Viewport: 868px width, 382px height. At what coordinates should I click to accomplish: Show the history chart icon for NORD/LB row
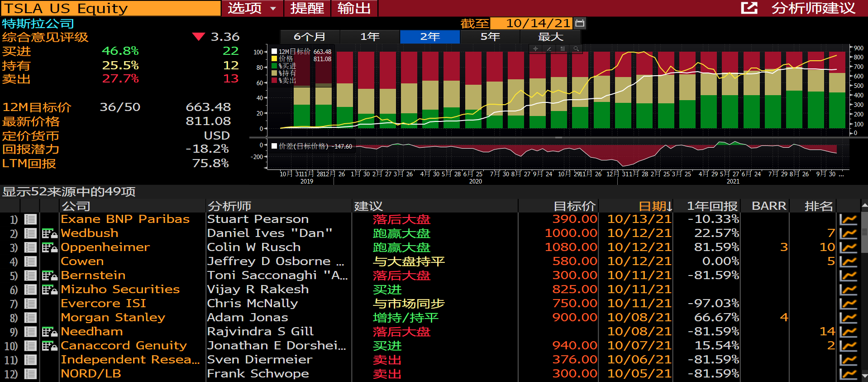point(848,374)
